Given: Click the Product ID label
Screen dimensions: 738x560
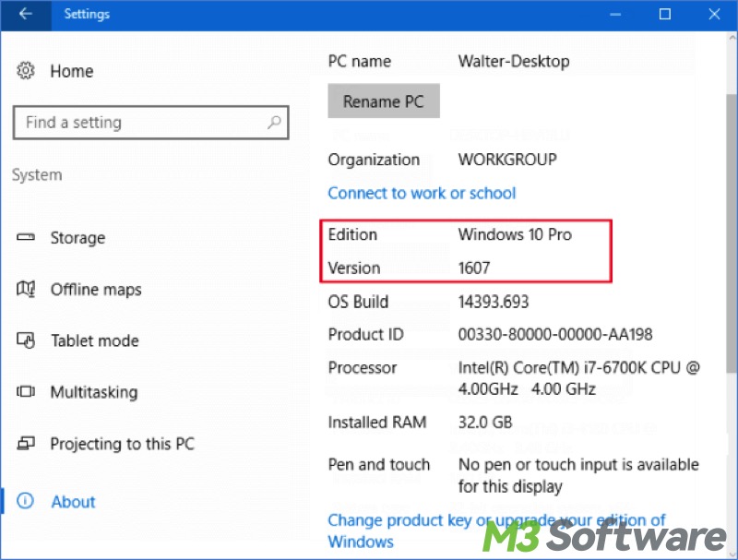Looking at the screenshot, I should [x=365, y=335].
